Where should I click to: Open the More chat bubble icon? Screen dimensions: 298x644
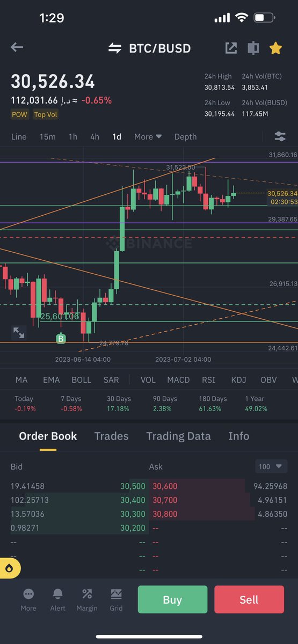(28, 594)
